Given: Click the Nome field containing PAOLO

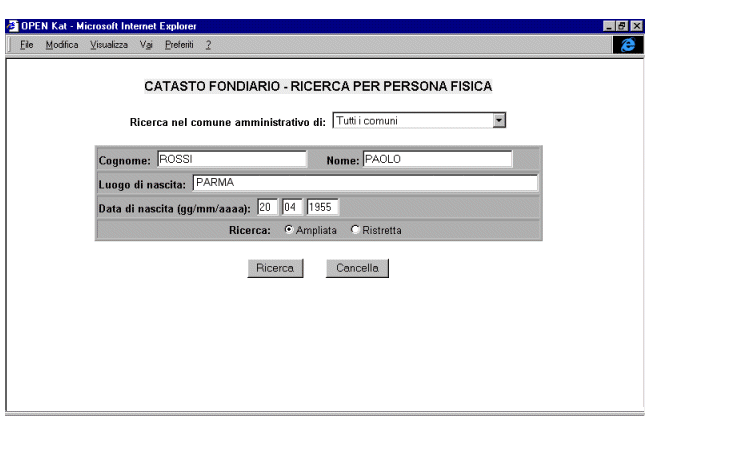Looking at the screenshot, I should (x=436, y=158).
